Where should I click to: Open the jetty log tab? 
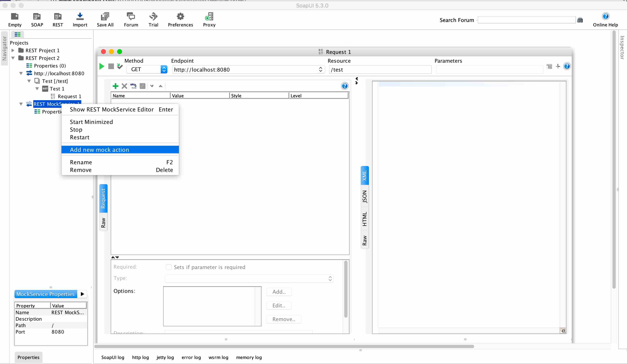[165, 357]
